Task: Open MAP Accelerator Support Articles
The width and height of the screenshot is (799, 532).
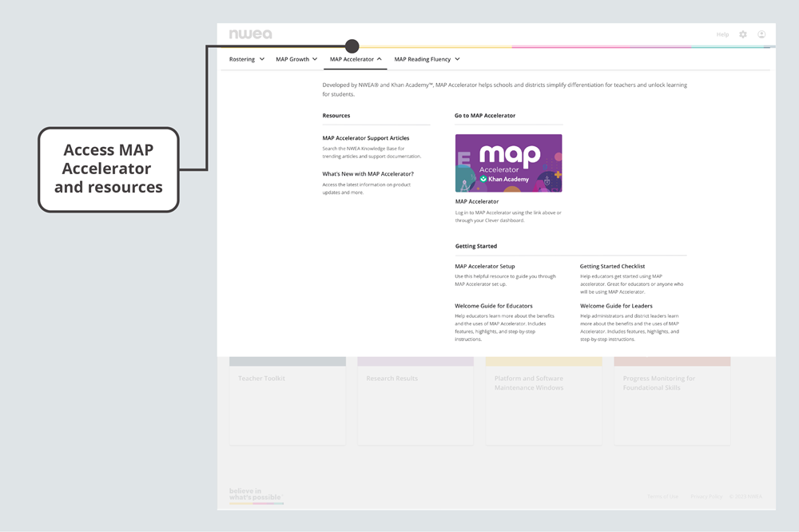Action: click(366, 138)
